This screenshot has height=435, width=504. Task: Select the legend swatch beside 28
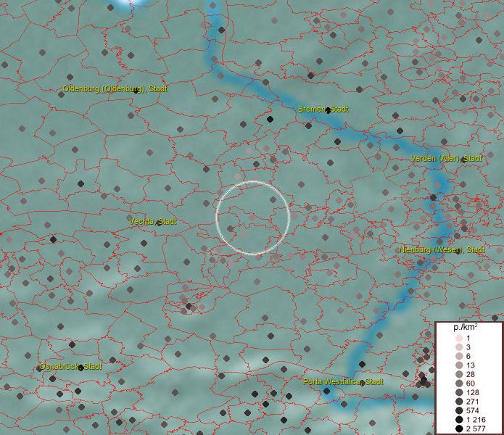[459, 374]
